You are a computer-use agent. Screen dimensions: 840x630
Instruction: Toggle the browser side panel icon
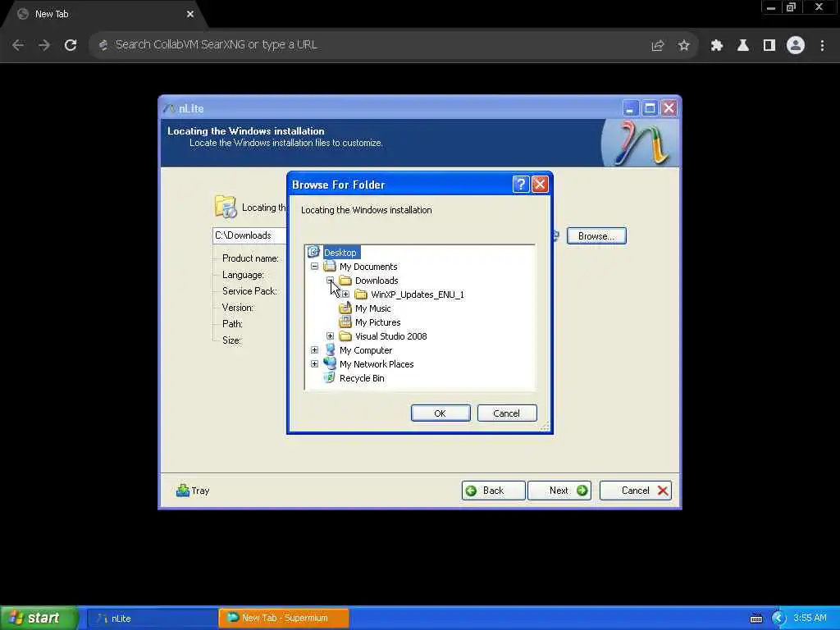tap(769, 46)
